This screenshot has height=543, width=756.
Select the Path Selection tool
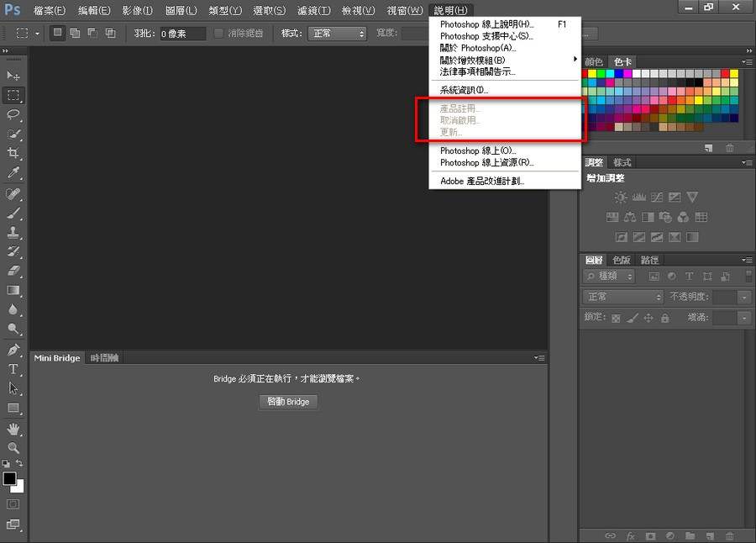coord(13,388)
